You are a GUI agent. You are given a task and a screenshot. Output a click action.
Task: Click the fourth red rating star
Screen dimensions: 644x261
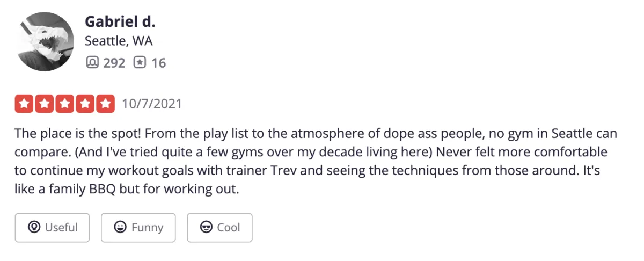pos(85,104)
